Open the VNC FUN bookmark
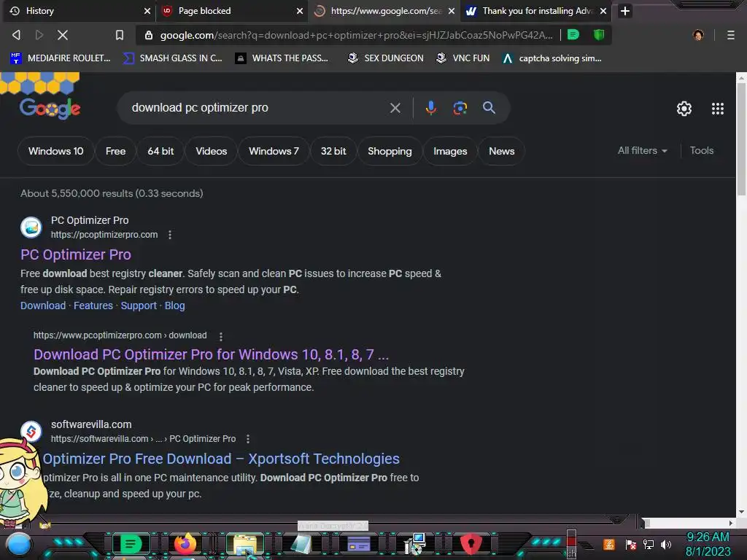The width and height of the screenshot is (747, 560). coord(463,58)
